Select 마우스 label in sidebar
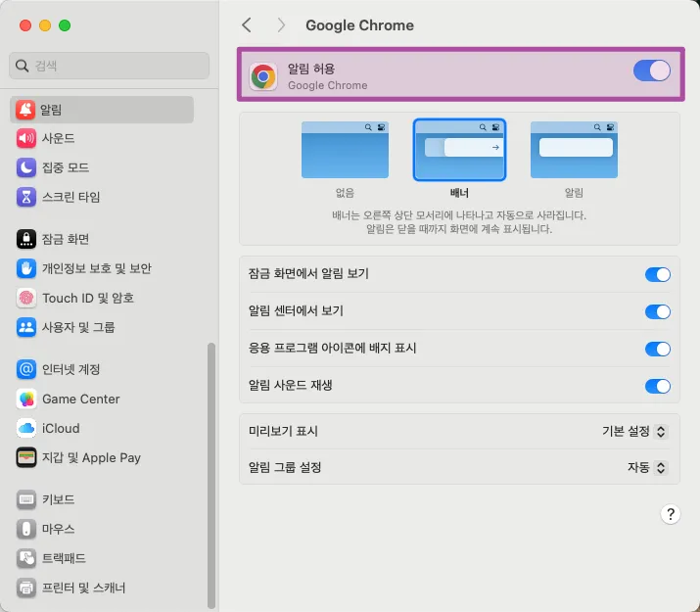 (59, 529)
